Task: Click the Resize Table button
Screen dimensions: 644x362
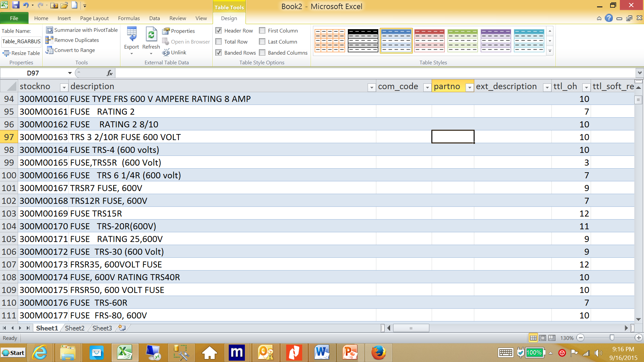Action: point(21,53)
